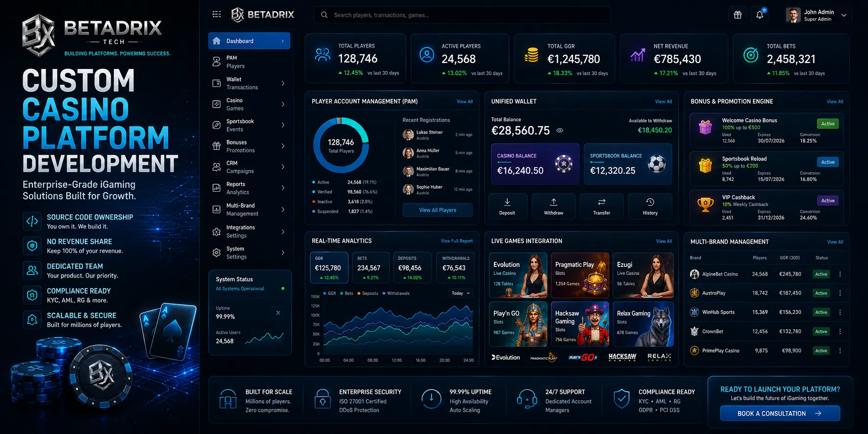The height and width of the screenshot is (434, 868).
Task: Expand the Wallet Transactions menu chevron
Action: coord(283,83)
